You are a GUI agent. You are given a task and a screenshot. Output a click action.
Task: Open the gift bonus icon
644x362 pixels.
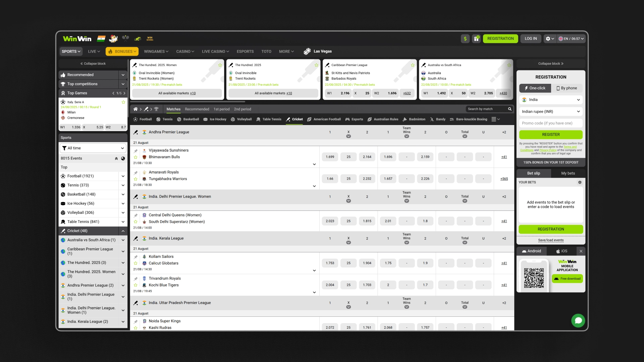[x=476, y=39]
